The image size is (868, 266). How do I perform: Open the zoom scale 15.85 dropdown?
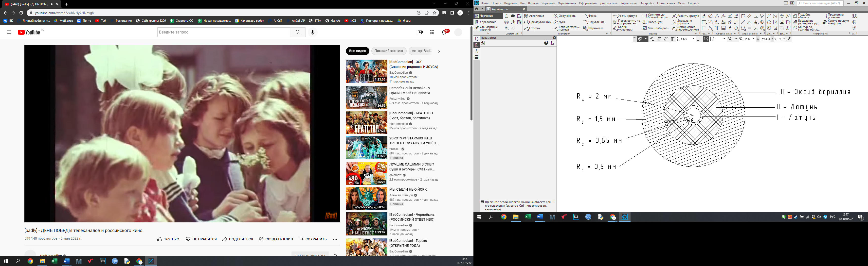coord(753,39)
